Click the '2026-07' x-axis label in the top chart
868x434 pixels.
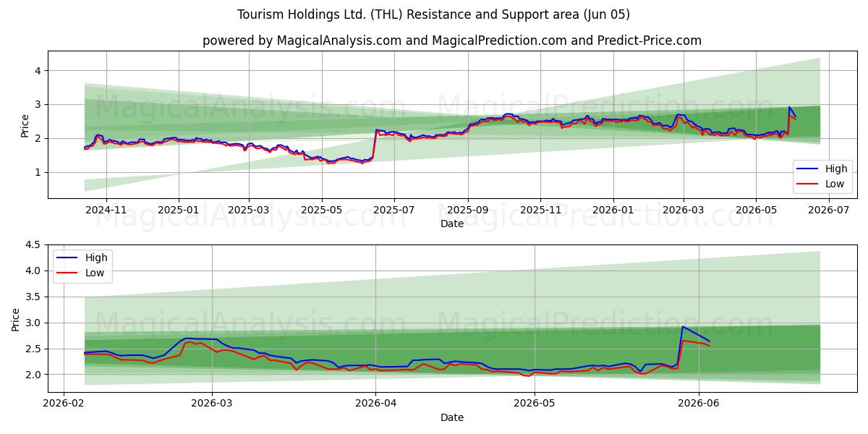(827, 210)
